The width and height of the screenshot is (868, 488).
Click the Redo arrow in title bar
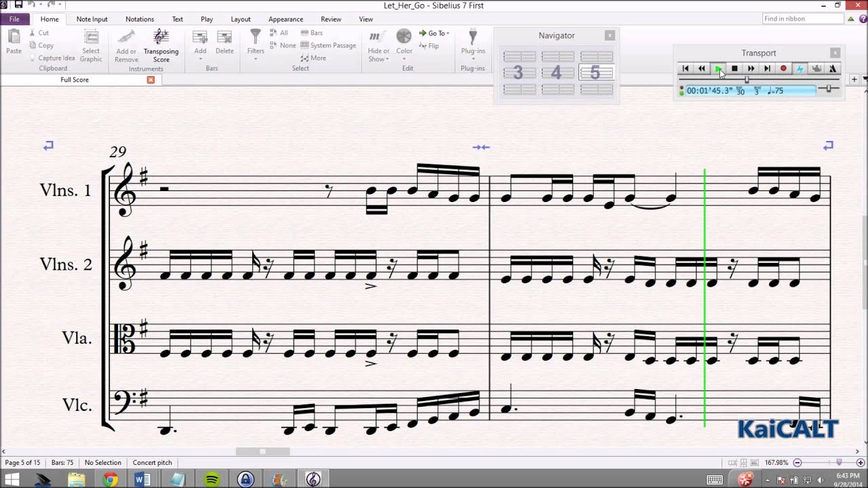click(x=51, y=5)
